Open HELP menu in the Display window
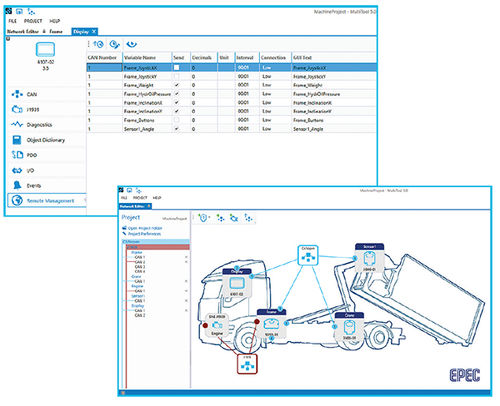This screenshot has width=500, height=406. pos(55,21)
